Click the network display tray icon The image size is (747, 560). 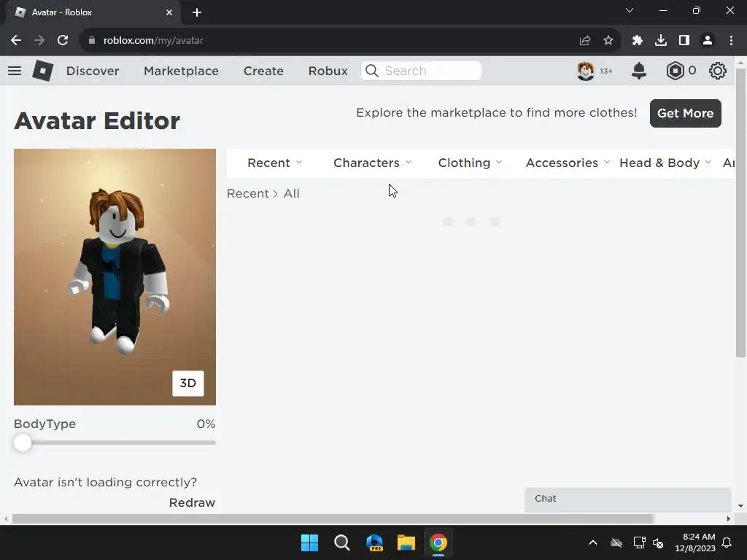point(639,542)
